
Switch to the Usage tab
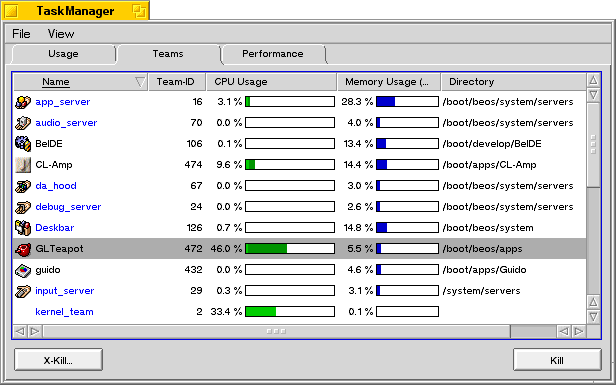coord(63,54)
